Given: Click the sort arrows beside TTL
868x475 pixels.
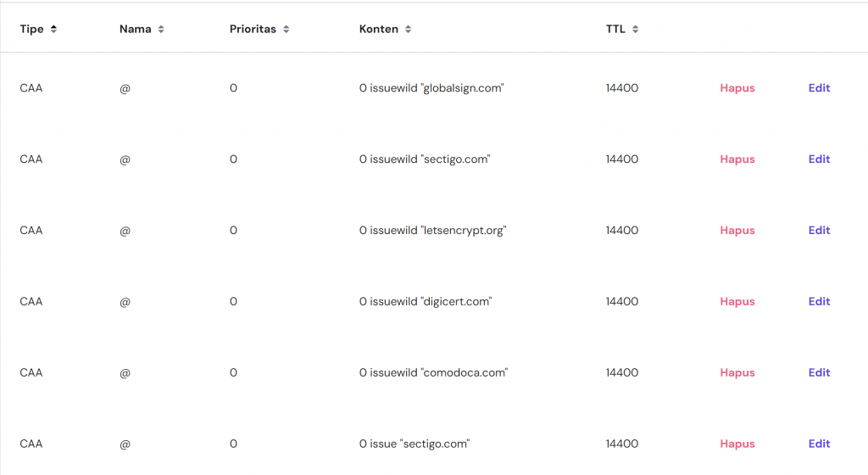Looking at the screenshot, I should click(636, 29).
